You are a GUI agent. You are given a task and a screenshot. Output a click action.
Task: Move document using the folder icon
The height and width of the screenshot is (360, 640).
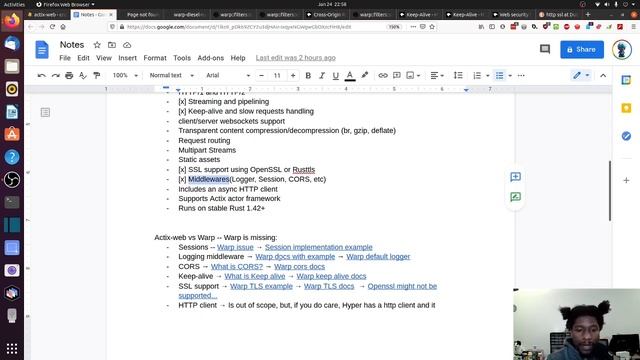pyautogui.click(x=112, y=45)
